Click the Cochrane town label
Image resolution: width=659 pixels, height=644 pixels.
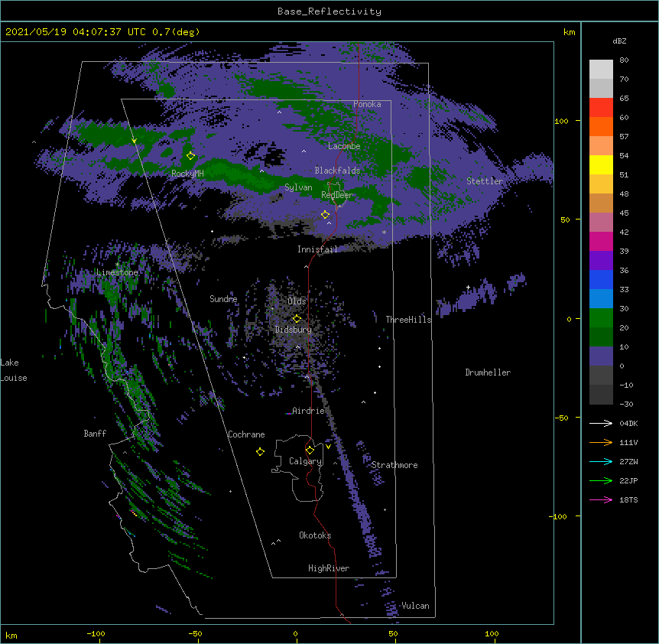pyautogui.click(x=246, y=434)
